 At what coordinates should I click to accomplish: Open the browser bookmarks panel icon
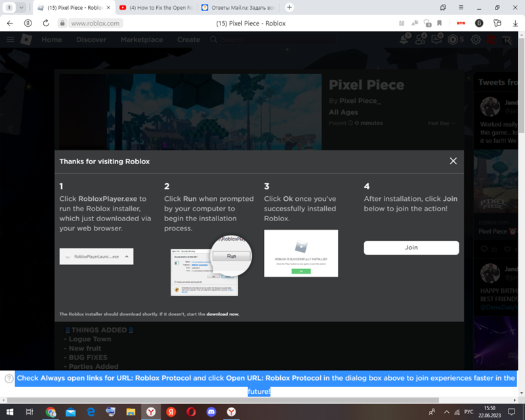[443, 7]
